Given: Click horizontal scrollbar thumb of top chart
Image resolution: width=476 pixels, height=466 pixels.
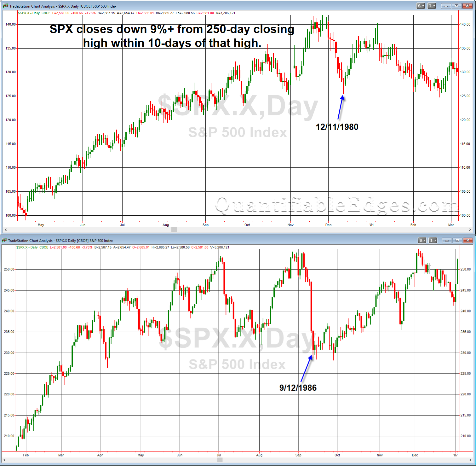Looking at the screenshot, I should (174, 230).
